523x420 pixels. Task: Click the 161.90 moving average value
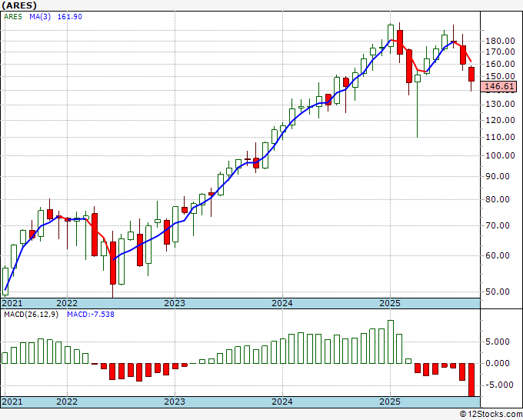click(x=70, y=17)
